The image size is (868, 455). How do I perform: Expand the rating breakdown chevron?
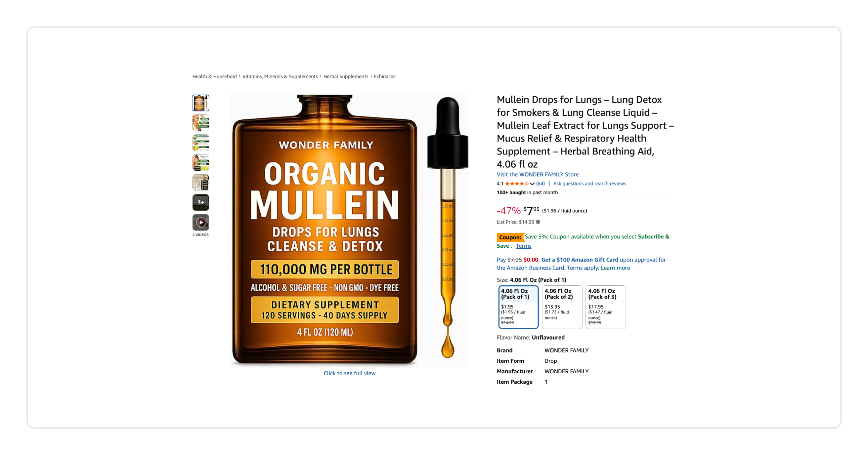pos(532,184)
